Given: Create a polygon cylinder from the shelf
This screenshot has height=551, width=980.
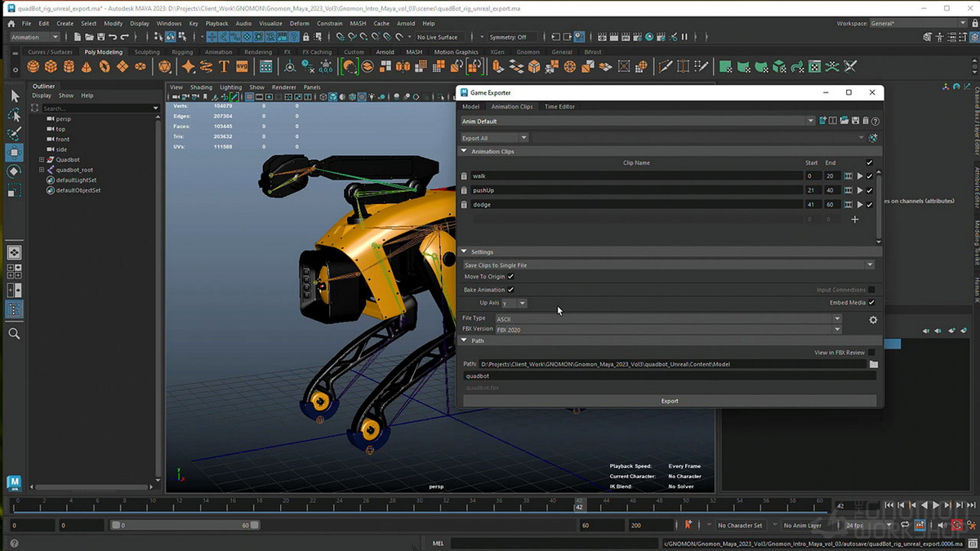Looking at the screenshot, I should [69, 67].
